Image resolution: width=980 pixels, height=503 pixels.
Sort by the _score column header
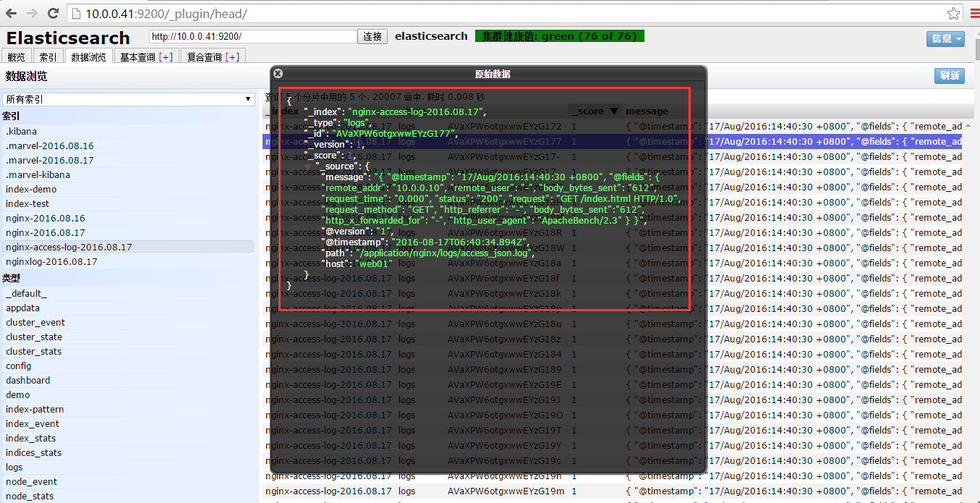pos(596,111)
